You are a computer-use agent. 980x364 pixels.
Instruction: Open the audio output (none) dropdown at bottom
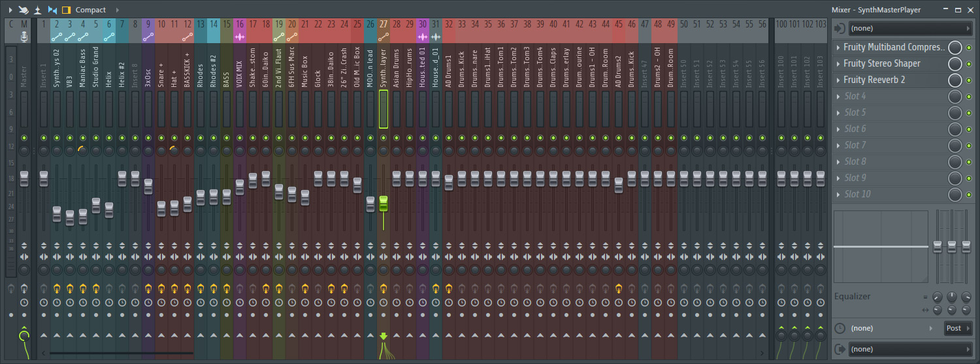point(911,349)
